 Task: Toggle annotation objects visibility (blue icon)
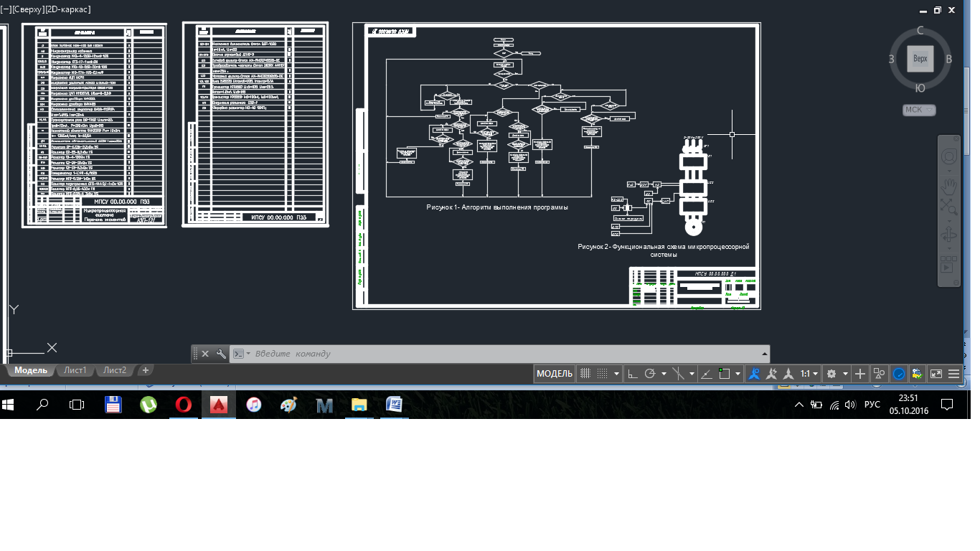[755, 374]
